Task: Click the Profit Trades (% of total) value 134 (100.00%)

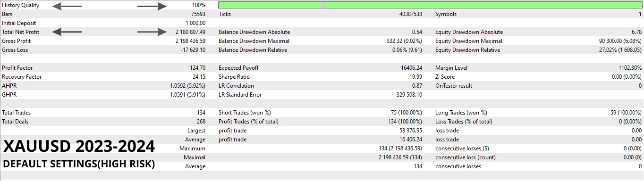Action: pos(405,122)
